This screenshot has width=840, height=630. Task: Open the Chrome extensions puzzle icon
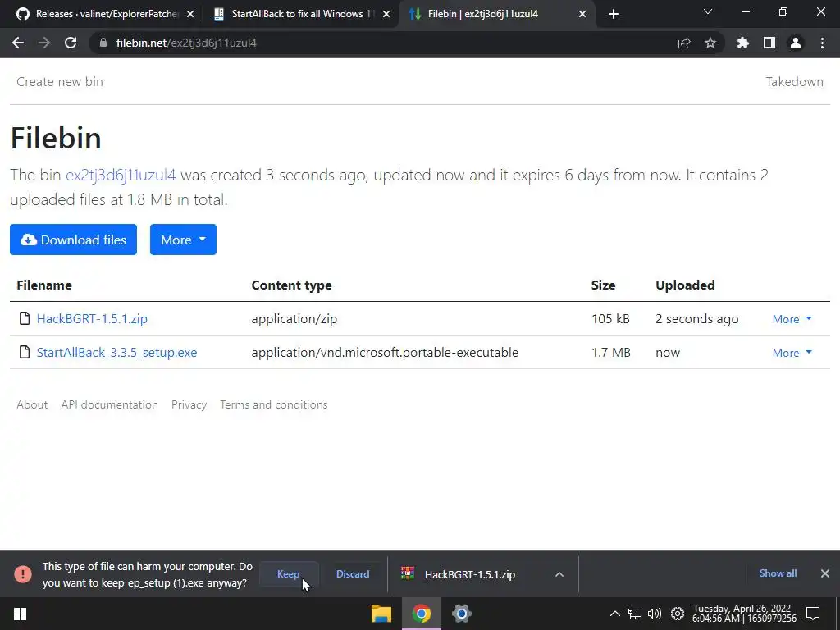[743, 43]
